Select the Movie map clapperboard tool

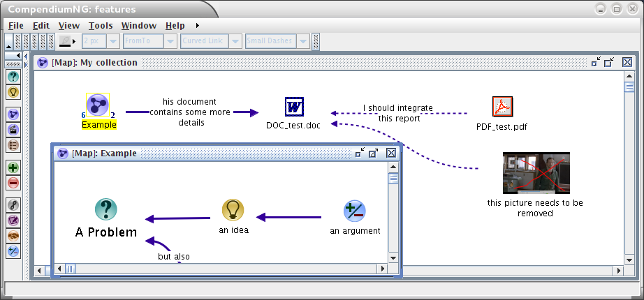click(13, 130)
